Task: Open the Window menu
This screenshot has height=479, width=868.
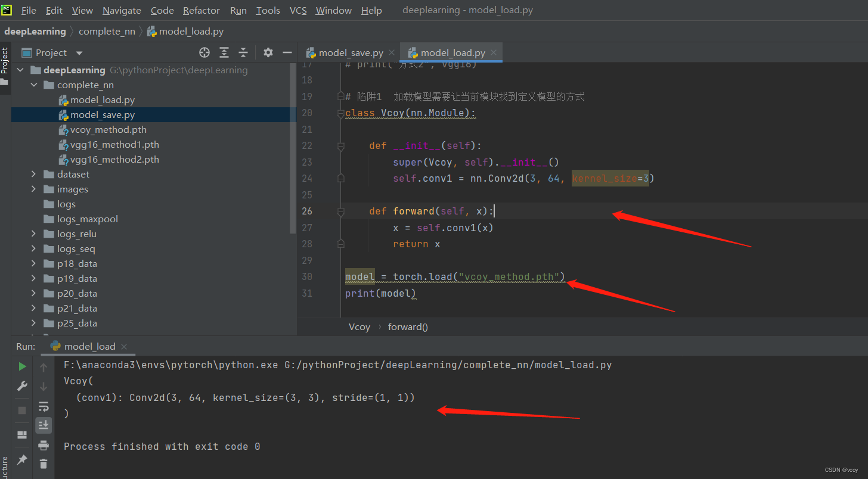Action: (334, 10)
